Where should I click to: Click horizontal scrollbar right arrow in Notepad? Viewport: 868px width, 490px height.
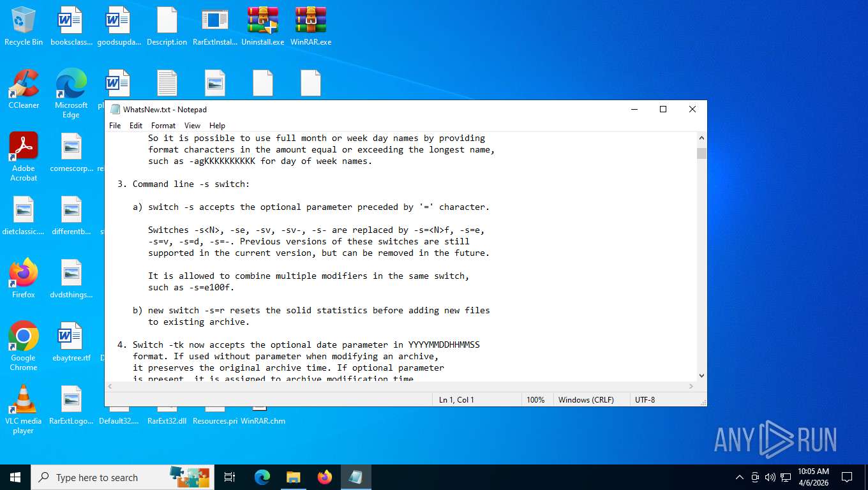point(691,387)
